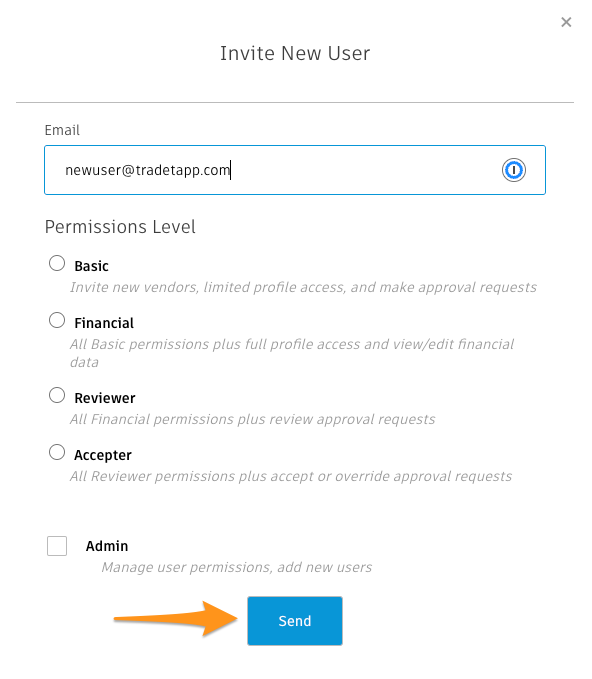Click the Financial permission description text
The width and height of the screenshot is (592, 679).
pos(292,353)
